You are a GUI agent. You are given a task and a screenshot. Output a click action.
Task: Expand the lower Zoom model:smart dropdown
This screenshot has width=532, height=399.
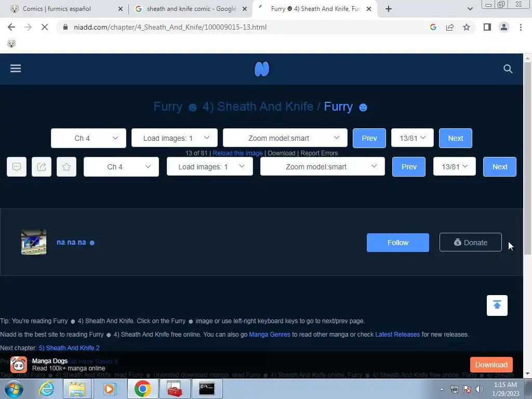pos(322,167)
